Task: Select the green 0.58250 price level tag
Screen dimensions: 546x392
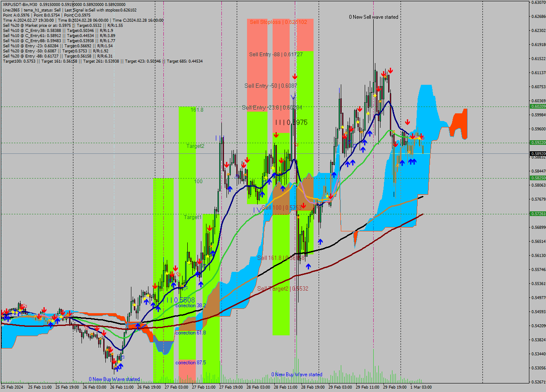Action: pyautogui.click(x=537, y=178)
